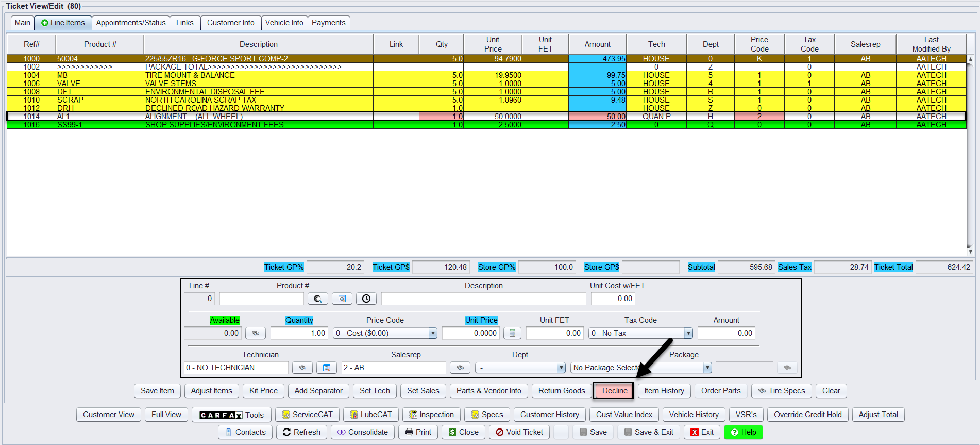This screenshot has height=445, width=980.
Task: Open the product lookup window icon
Action: tap(342, 299)
